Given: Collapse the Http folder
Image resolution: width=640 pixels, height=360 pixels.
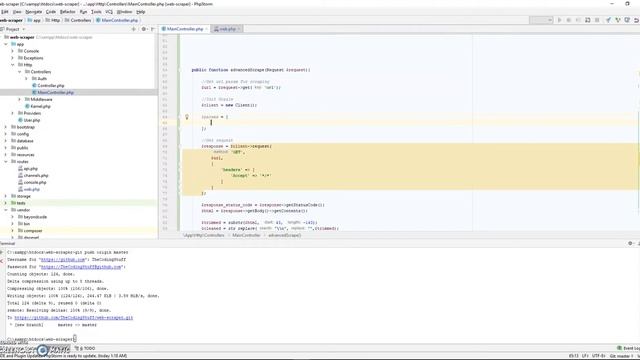Looking at the screenshot, I should [12, 65].
